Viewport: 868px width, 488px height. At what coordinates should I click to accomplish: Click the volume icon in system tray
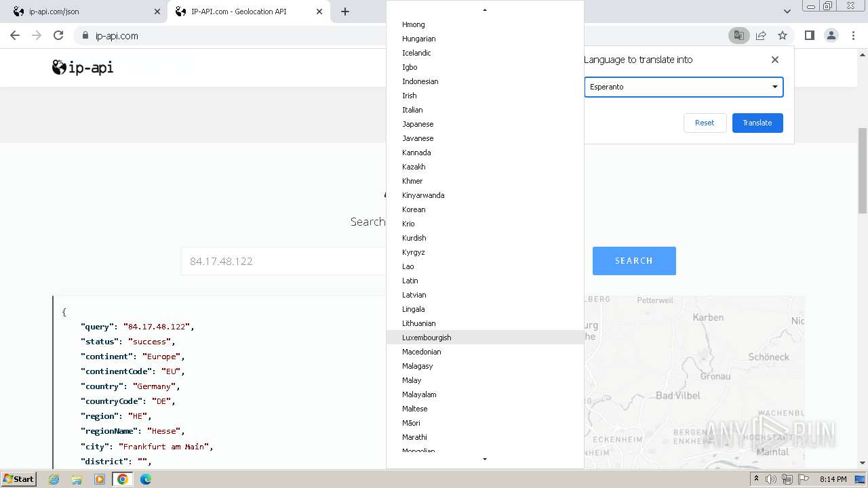tap(771, 479)
